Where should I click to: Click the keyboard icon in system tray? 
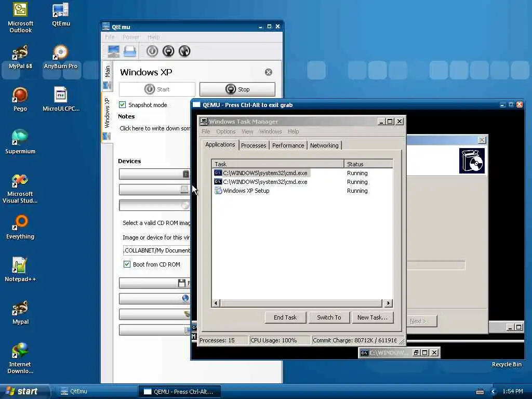pos(480,392)
